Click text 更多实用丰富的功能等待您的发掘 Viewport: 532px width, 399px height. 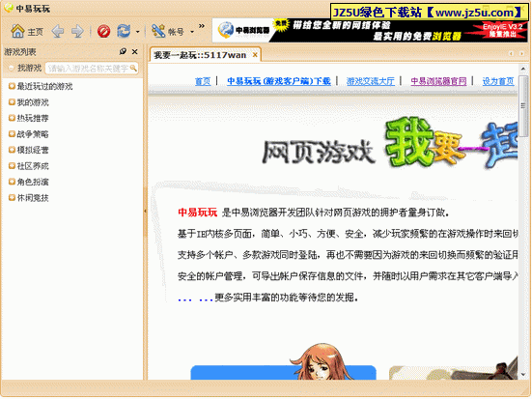(287, 298)
